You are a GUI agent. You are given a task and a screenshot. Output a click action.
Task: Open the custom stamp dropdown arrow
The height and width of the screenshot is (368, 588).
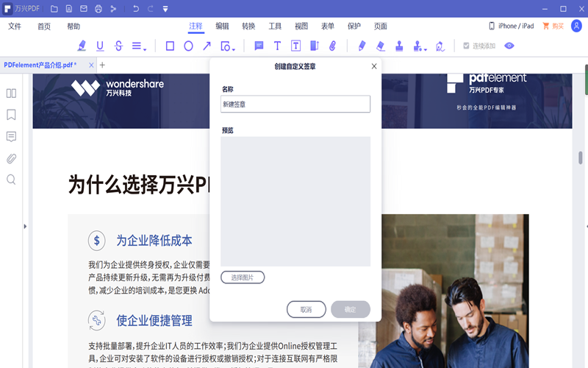click(426, 49)
